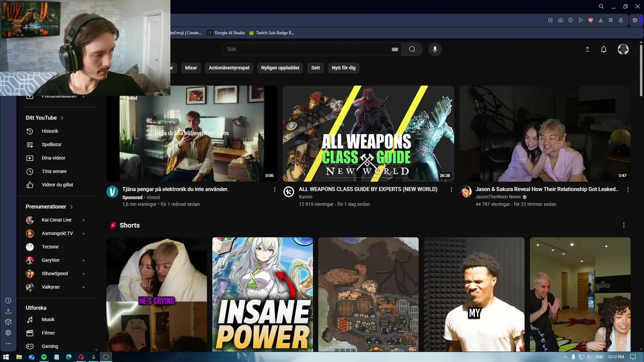Select the Mixar filter chip
Screen dimensions: 644x362
[191, 68]
